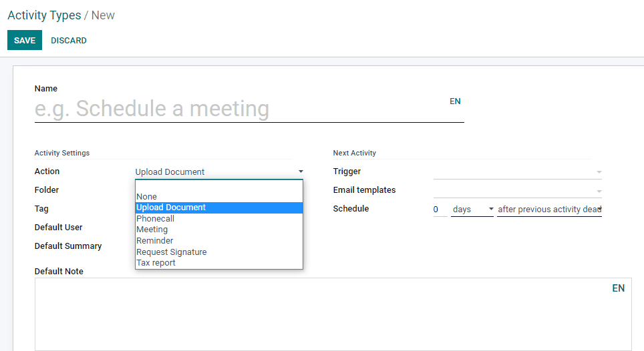Type in the Name field
Image resolution: width=644 pixels, height=351 pixels.
(x=240, y=109)
